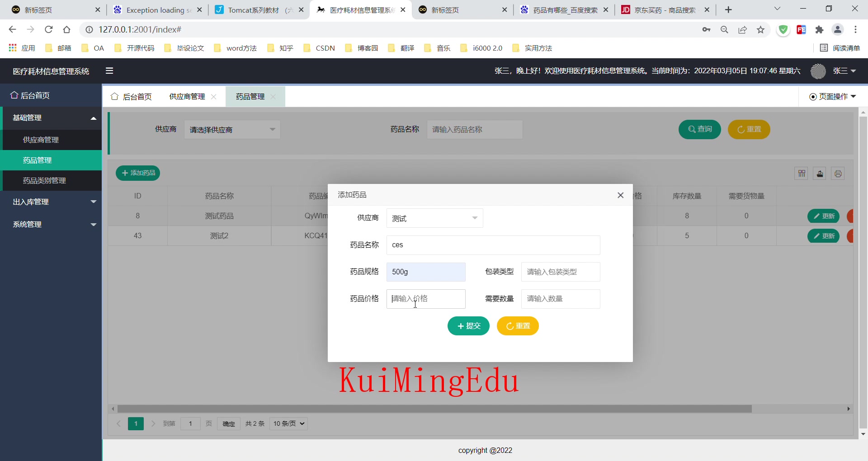Open the 10条/页 page size dropdown

point(288,423)
